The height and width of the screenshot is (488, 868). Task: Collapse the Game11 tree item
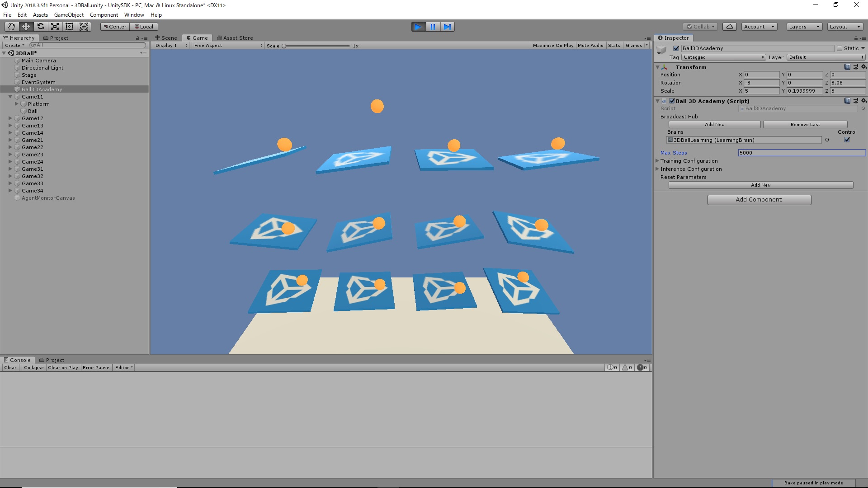[x=10, y=97]
